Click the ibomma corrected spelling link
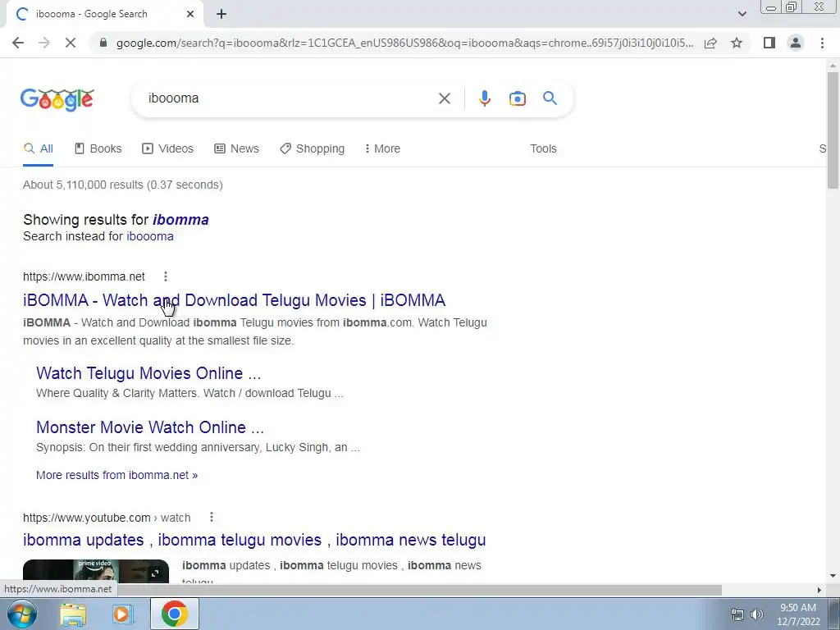The image size is (840, 630). pos(180,220)
